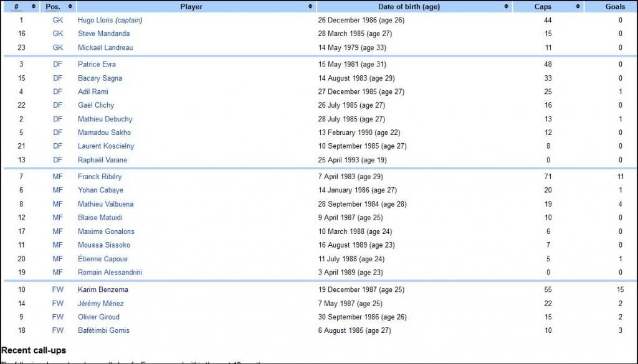Click caps value 48 for Patrice Evra
Viewport: 638px width, 364px height.
click(x=548, y=64)
